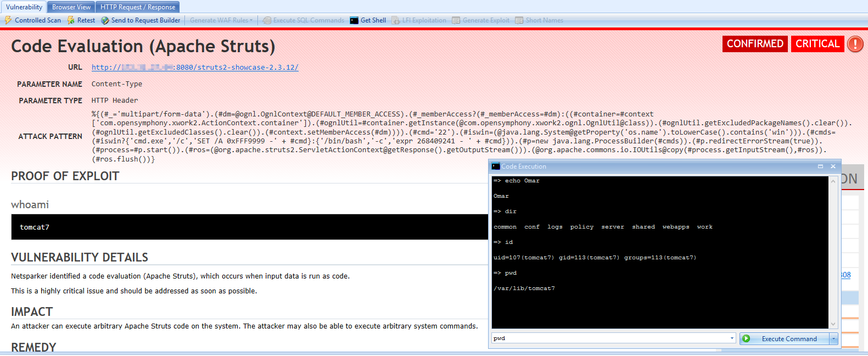
Task: Click the VULNERABILITY DETAILS heading
Action: point(80,258)
